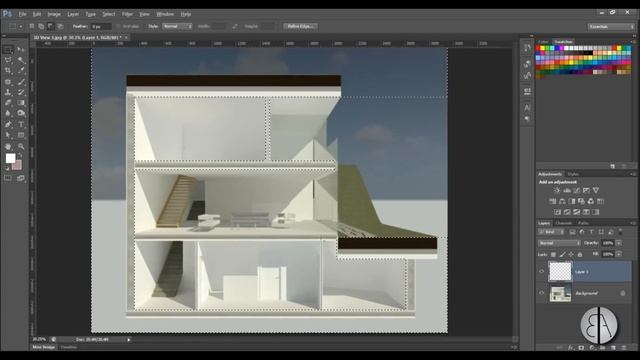Choose Add to selection mode in options bar
Image resolution: width=640 pixels, height=360 pixels.
click(41, 26)
